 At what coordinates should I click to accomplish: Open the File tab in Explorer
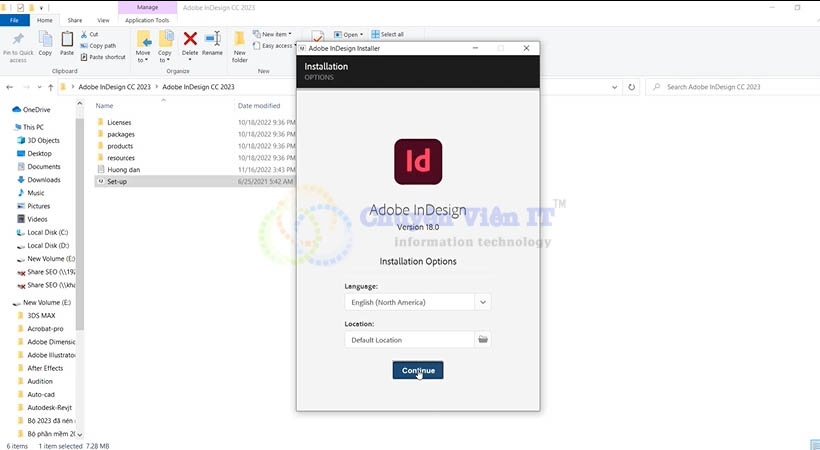tap(14, 20)
